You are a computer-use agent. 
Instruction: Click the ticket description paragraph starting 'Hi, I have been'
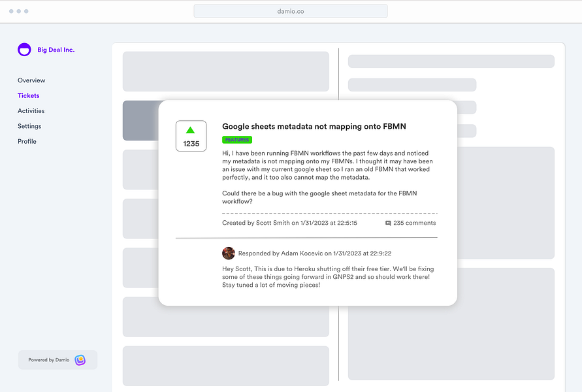pyautogui.click(x=327, y=165)
